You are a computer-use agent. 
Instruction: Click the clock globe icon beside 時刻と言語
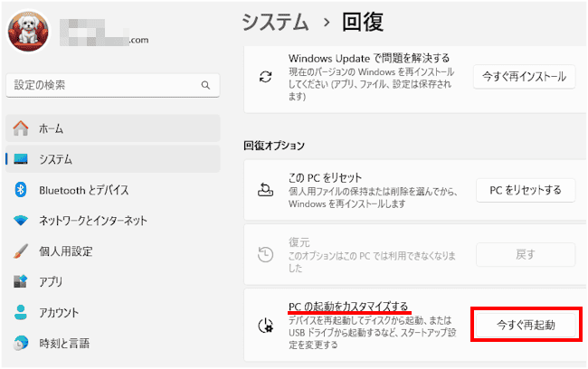click(x=21, y=343)
